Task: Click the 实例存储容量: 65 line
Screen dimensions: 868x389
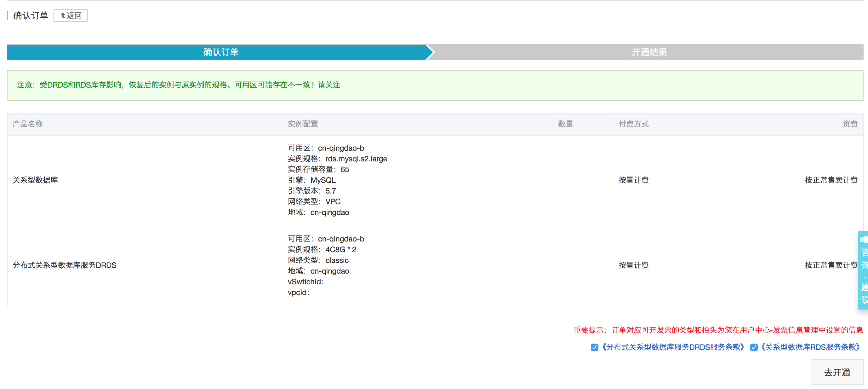Action: (x=318, y=169)
